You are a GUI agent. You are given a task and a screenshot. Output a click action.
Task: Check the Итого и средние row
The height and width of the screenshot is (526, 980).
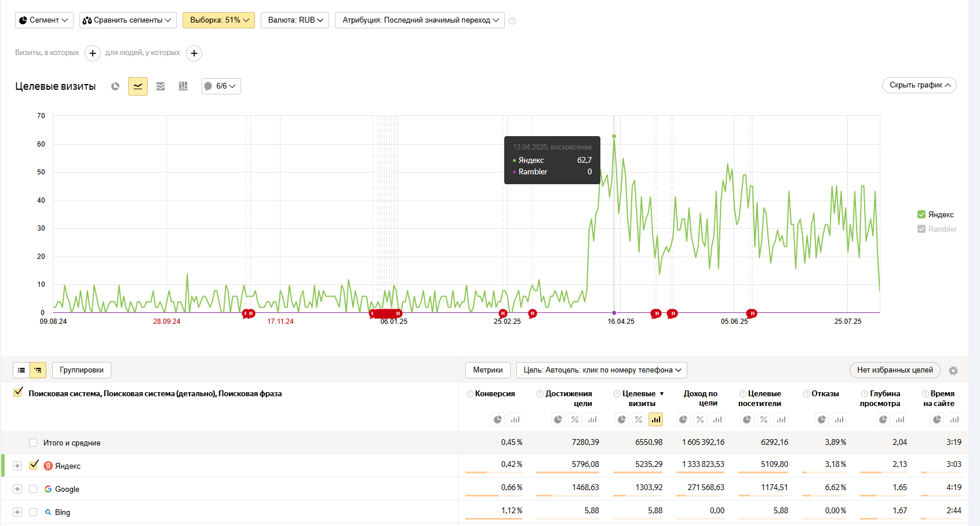[33, 443]
